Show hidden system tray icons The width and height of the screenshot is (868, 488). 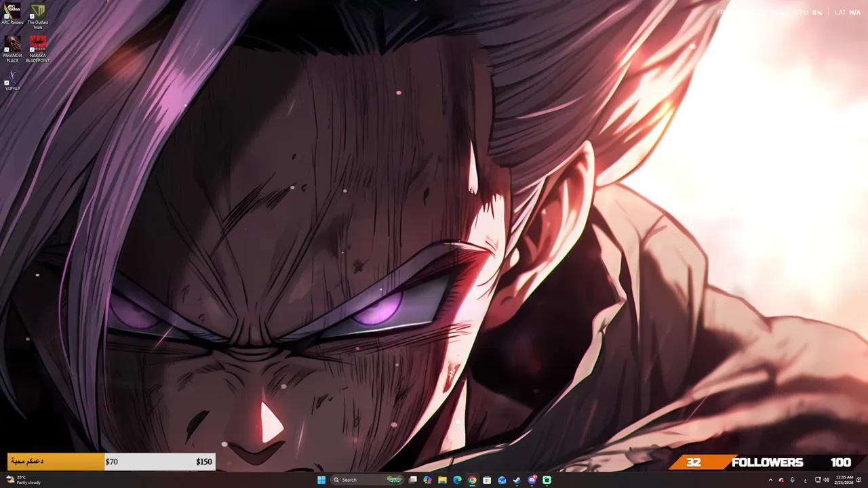770,480
